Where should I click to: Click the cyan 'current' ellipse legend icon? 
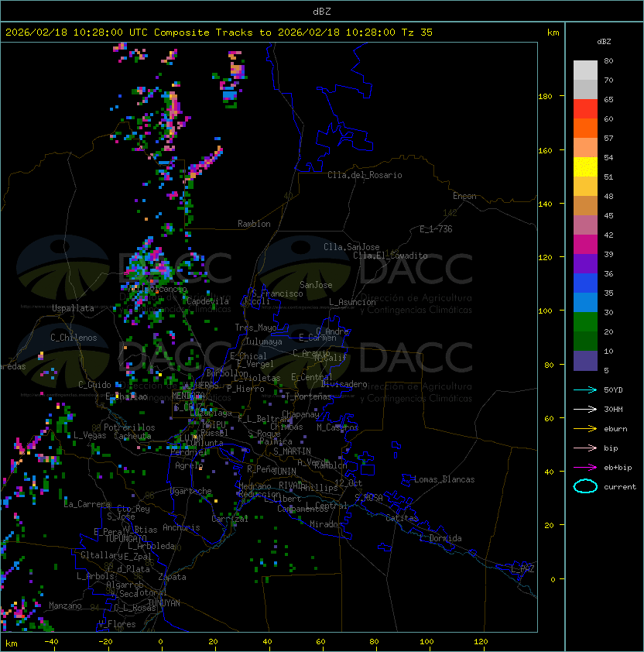[x=585, y=486]
